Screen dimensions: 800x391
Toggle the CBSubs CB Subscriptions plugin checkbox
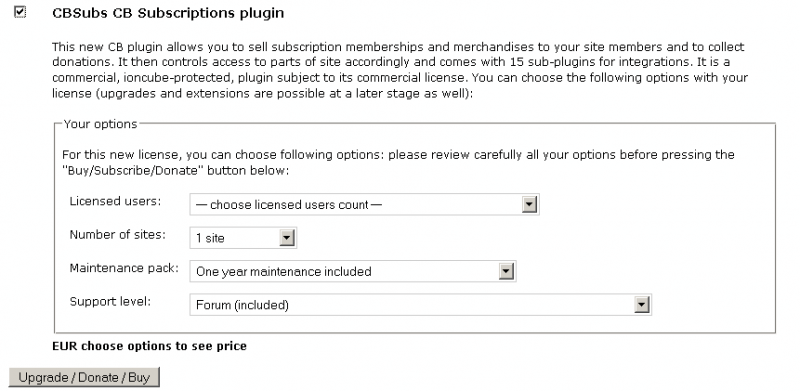tap(20, 12)
